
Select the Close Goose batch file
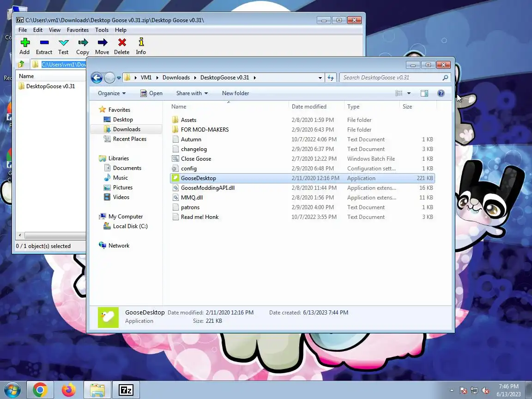point(302,159)
